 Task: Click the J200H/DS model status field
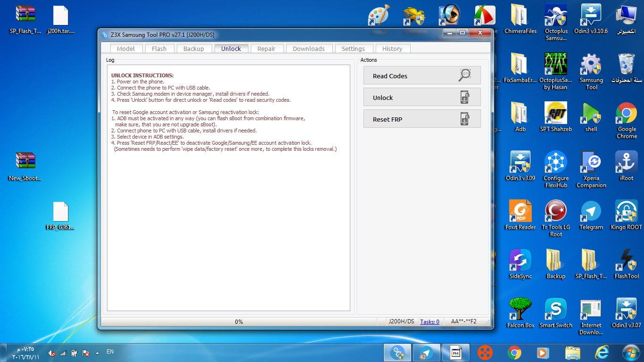pyautogui.click(x=401, y=321)
